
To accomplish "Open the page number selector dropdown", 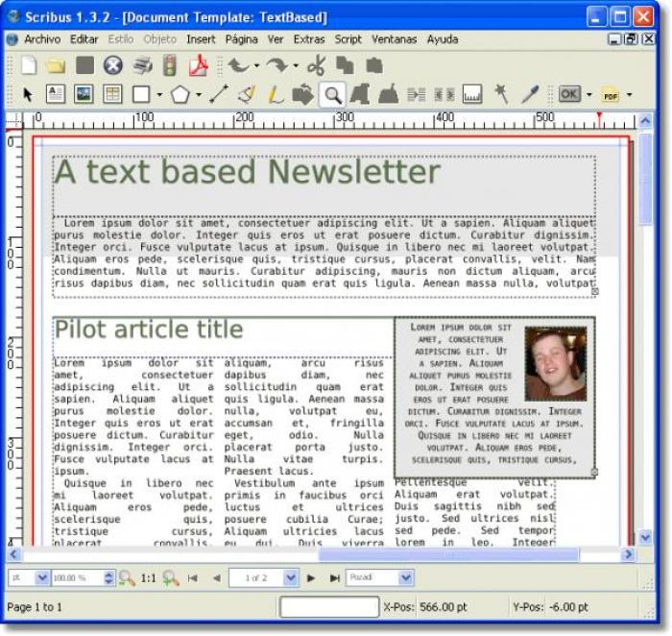I will [291, 577].
